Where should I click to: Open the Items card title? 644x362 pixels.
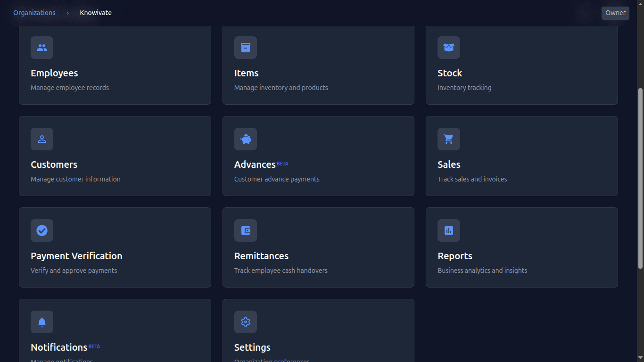(247, 73)
